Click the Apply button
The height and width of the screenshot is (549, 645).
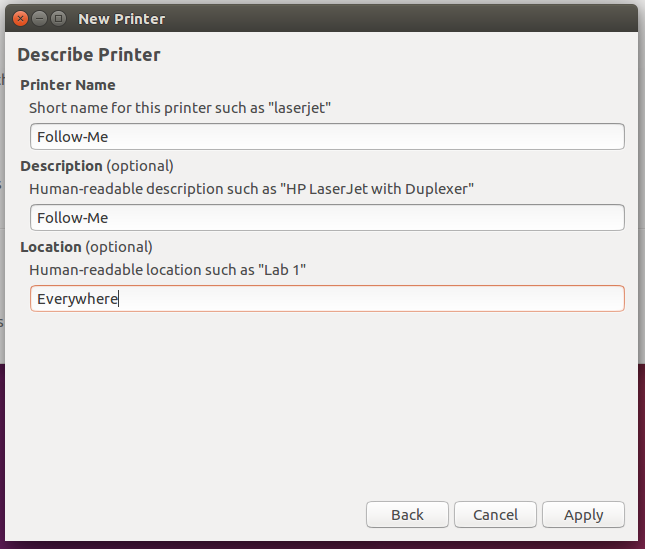[x=583, y=514]
